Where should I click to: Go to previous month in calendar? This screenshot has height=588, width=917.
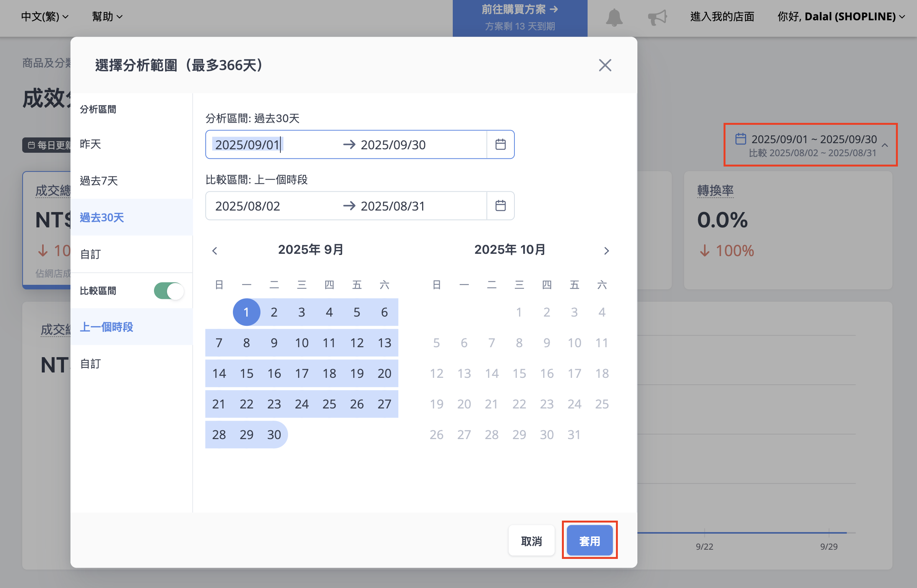[215, 251]
